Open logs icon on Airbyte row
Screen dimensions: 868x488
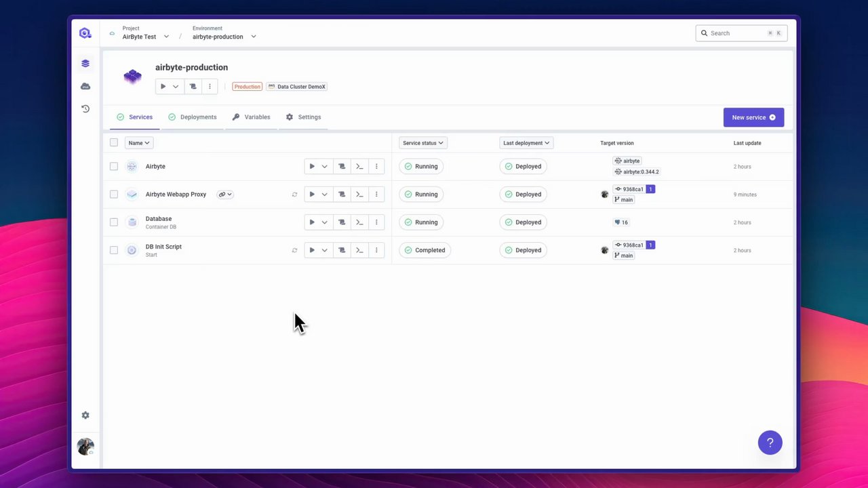click(342, 166)
